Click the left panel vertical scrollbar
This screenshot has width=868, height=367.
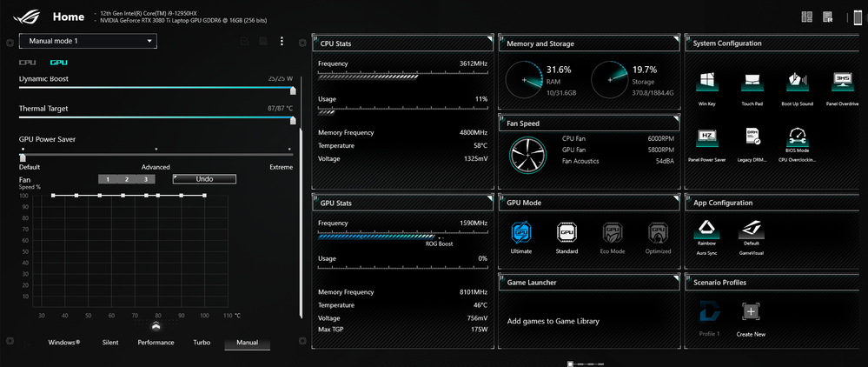[301, 224]
